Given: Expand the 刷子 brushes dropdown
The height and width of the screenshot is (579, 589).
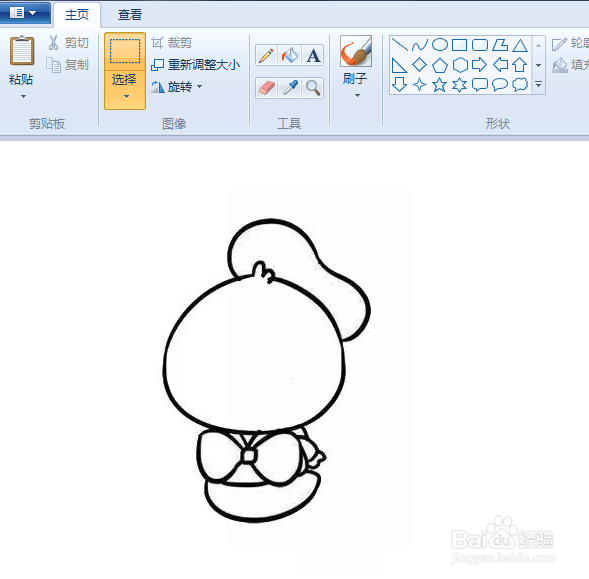Looking at the screenshot, I should 357,95.
